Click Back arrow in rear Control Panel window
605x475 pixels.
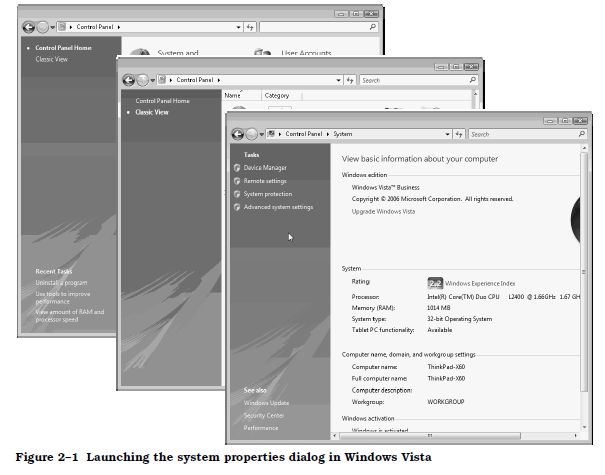point(29,27)
